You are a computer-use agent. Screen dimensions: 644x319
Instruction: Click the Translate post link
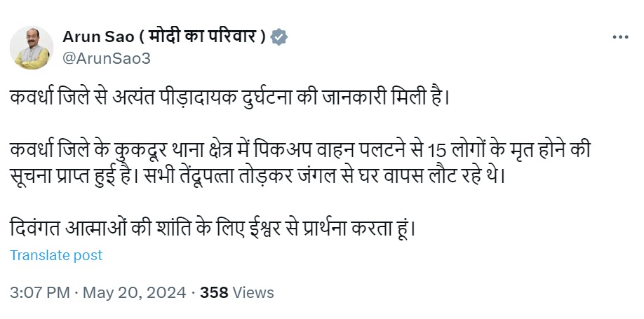[56, 255]
